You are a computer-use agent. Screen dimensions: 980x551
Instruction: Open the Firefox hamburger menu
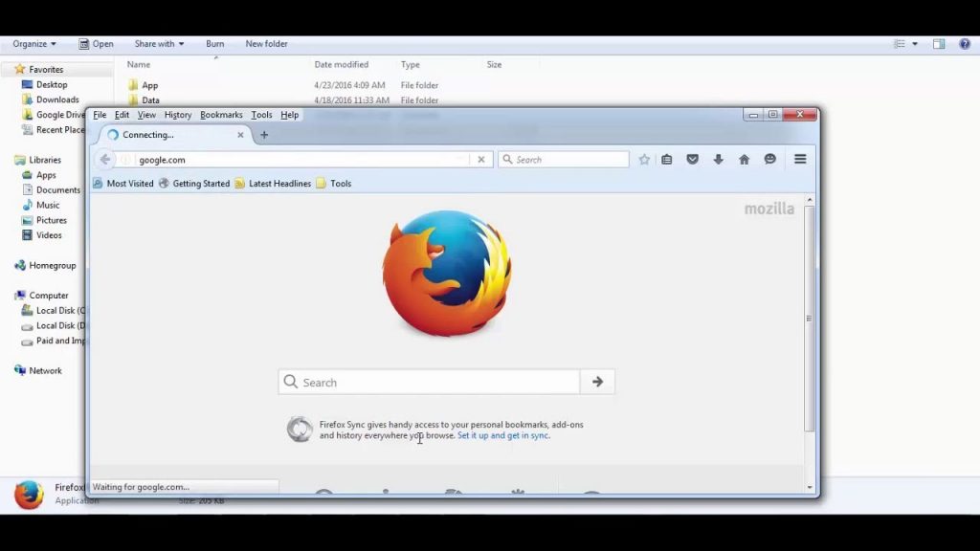(800, 159)
